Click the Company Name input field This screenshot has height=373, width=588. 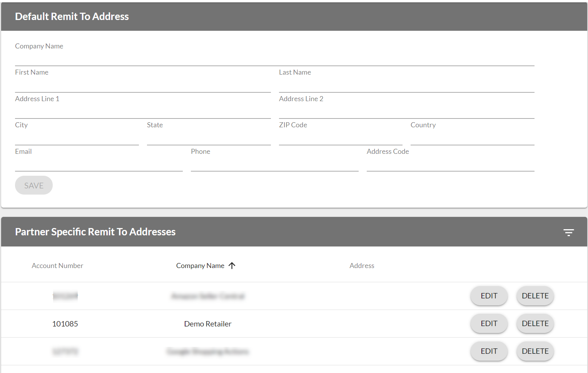coord(274,59)
